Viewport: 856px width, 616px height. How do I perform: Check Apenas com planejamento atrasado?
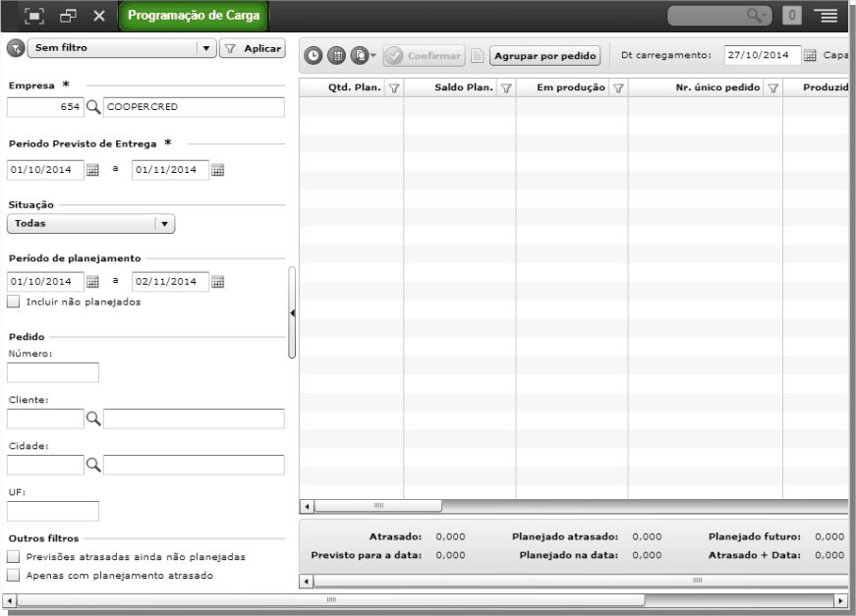tap(13, 575)
